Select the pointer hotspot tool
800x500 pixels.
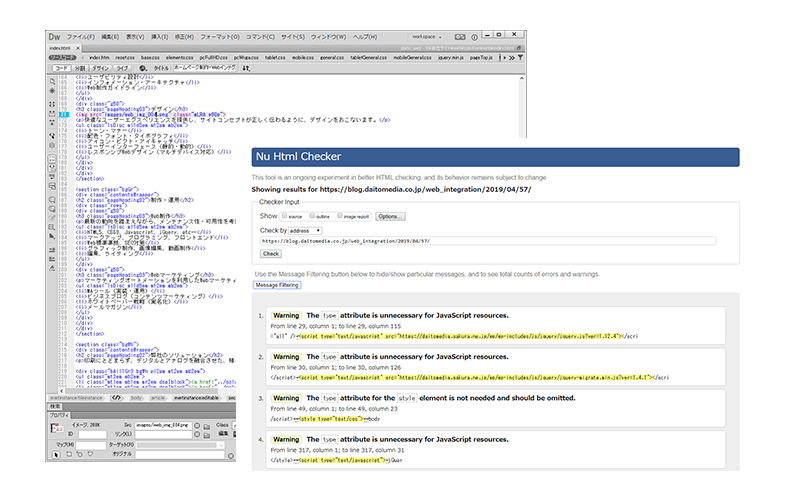58,454
